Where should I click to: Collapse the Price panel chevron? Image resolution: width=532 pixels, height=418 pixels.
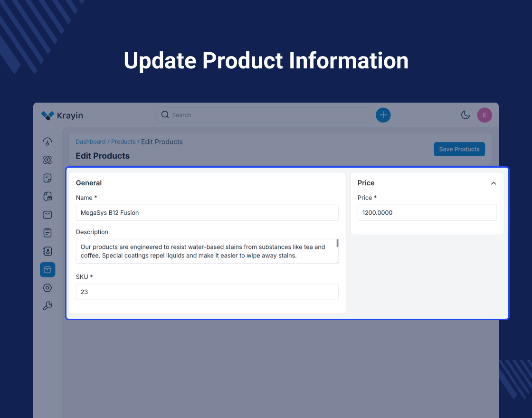tap(494, 183)
